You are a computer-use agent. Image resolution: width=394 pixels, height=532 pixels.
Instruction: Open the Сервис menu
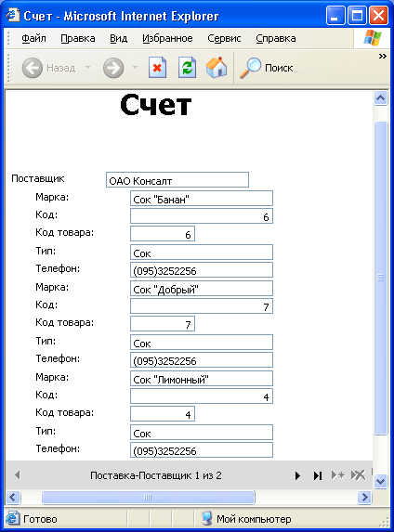[224, 39]
